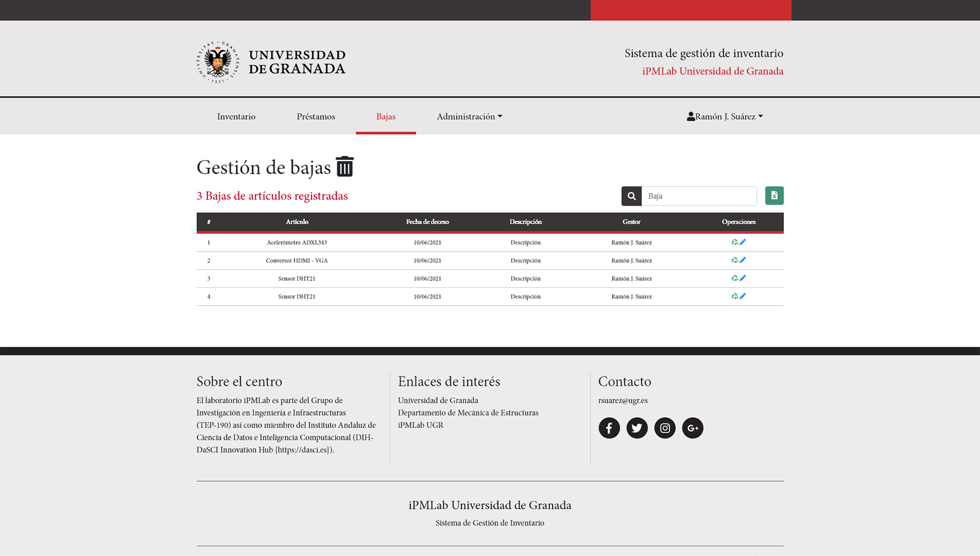The image size is (980, 556).
Task: Edit the Acelerómetro ADXL343 entry
Action: click(x=742, y=242)
